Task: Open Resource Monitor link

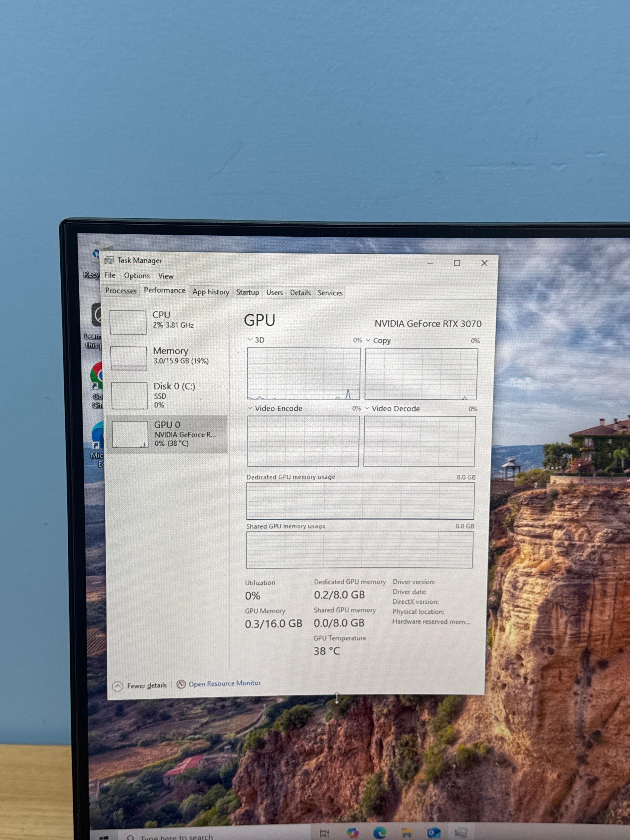Action: coord(224,684)
